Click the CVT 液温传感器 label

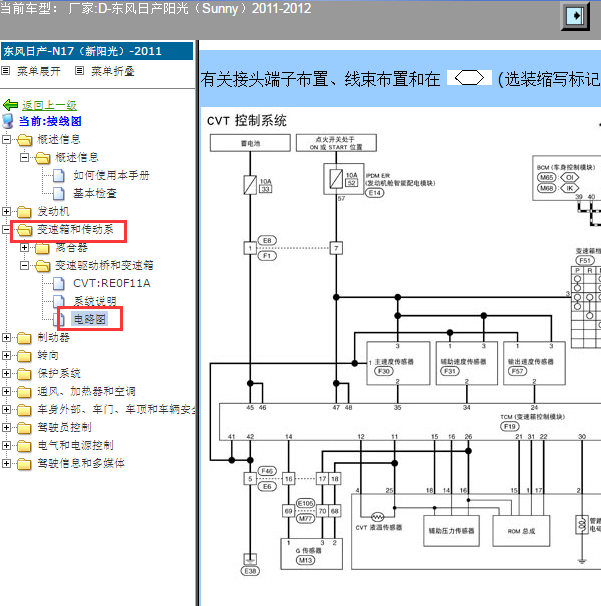pos(378,527)
